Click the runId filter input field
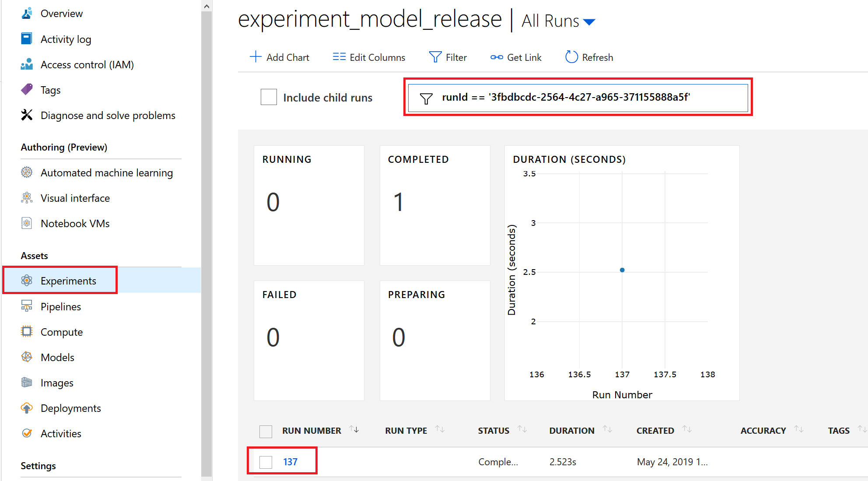Screen dimensions: 868x481 coord(577,98)
